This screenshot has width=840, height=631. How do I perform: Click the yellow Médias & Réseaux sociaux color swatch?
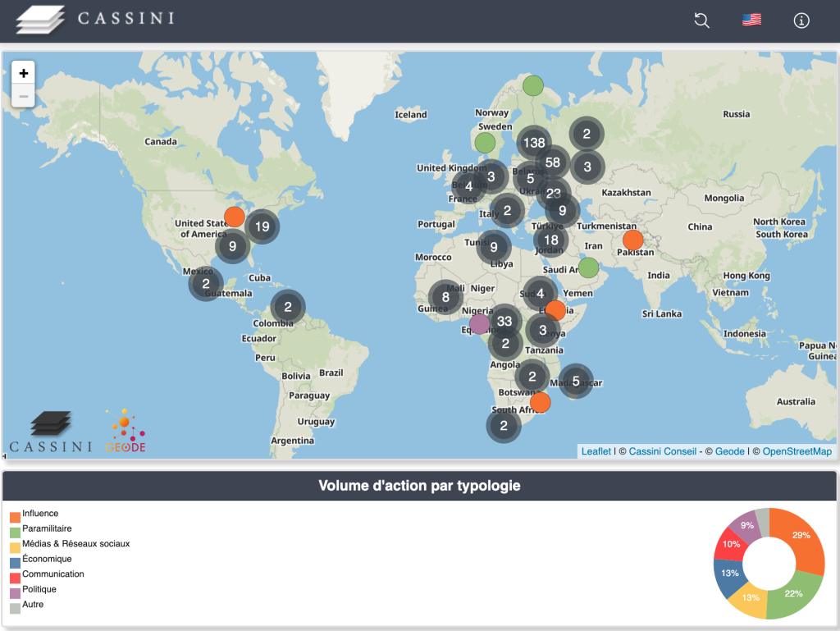tap(14, 543)
